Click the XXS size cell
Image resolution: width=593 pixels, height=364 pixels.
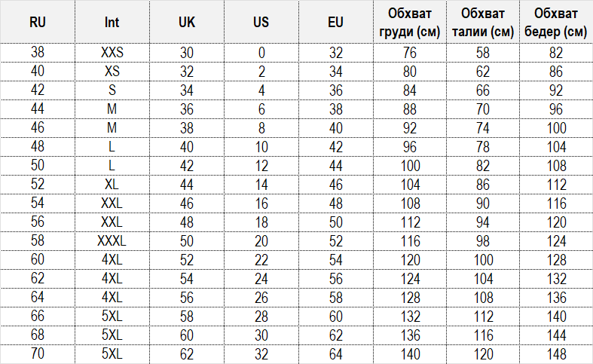coord(112,53)
